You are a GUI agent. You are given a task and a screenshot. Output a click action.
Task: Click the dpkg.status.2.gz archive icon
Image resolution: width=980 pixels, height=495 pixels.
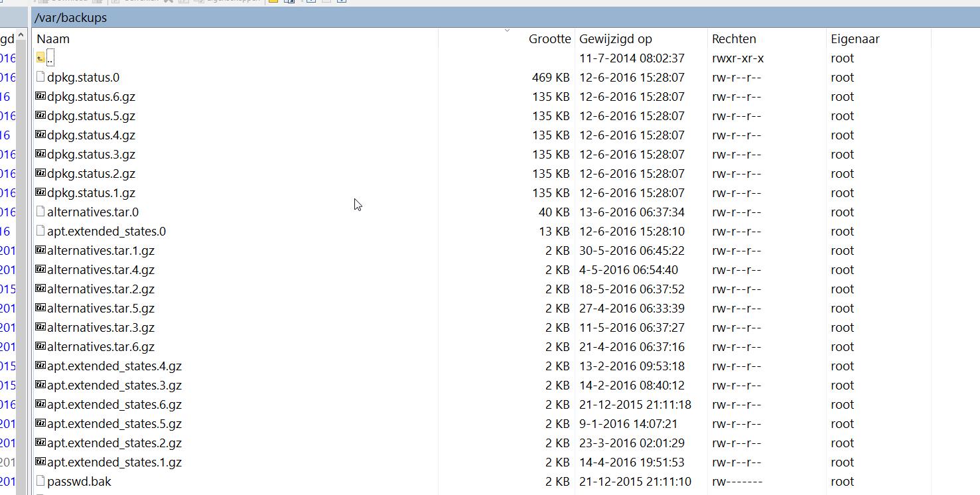tap(40, 173)
